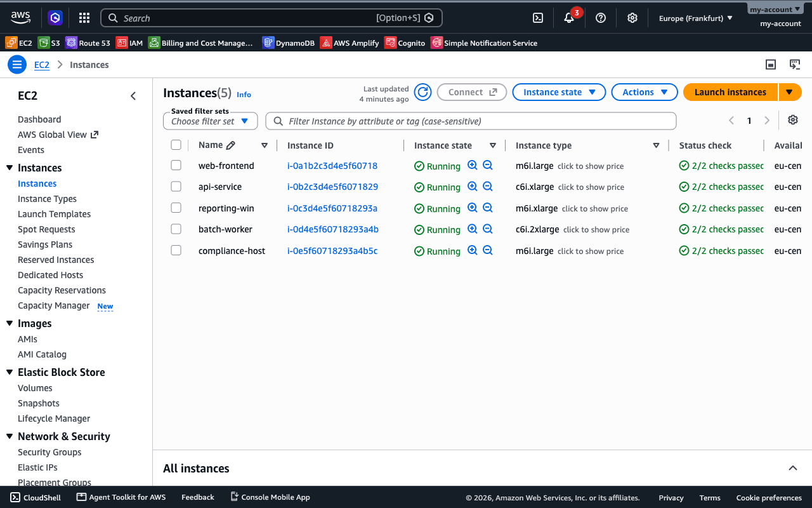Open Agent Toolkit for AWS in footer
The image size is (812, 508).
tap(121, 497)
